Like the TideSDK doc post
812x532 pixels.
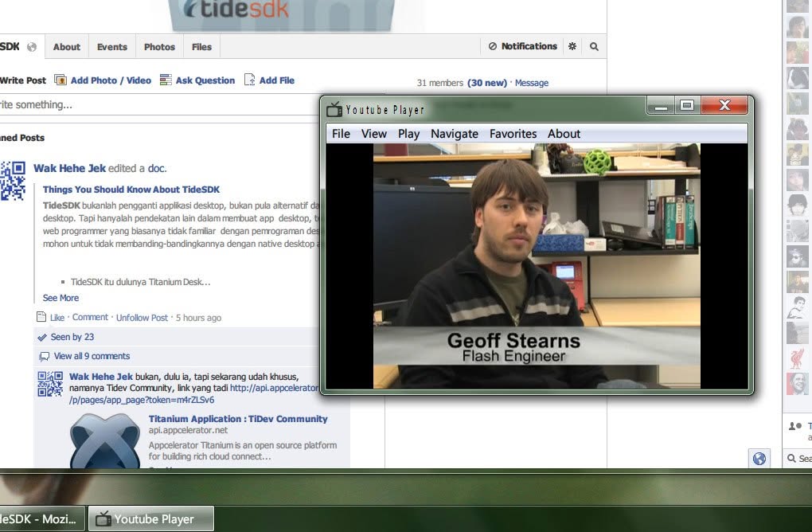[57, 318]
